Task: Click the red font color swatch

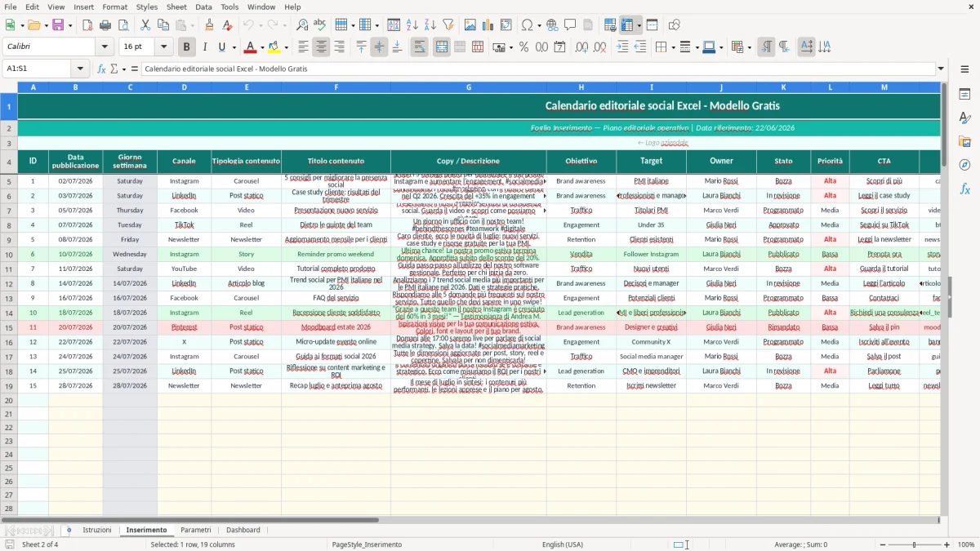Action: 251,47
